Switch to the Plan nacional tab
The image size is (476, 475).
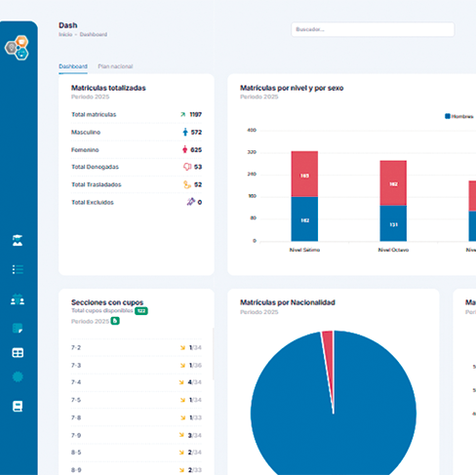click(x=115, y=66)
